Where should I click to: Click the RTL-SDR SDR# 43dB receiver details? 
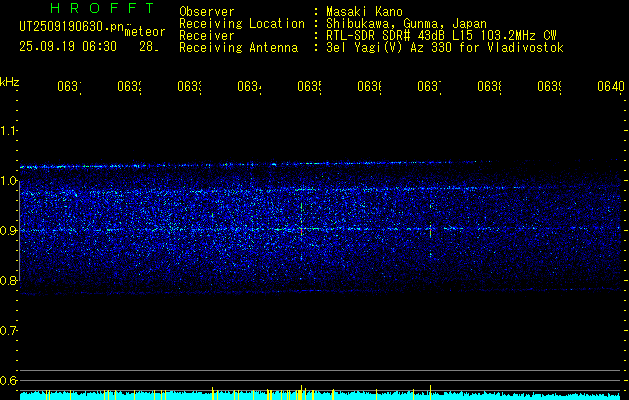click(x=441, y=36)
